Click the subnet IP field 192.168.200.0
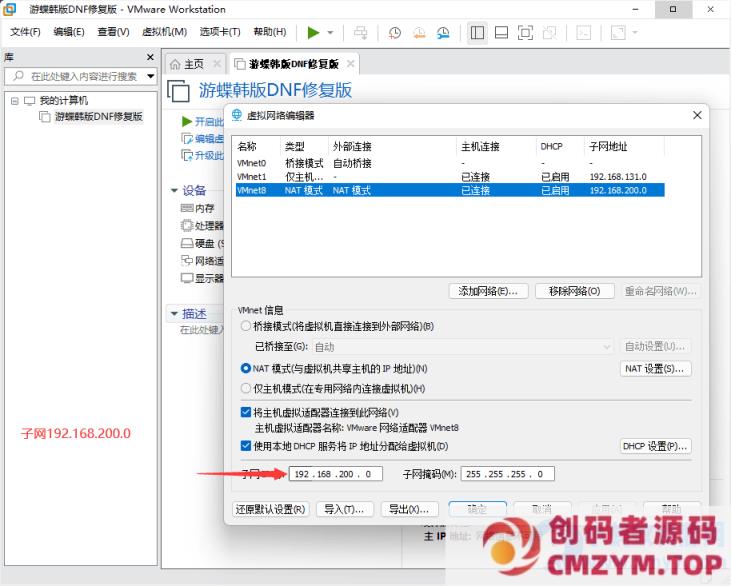The image size is (731, 586). coord(336,474)
